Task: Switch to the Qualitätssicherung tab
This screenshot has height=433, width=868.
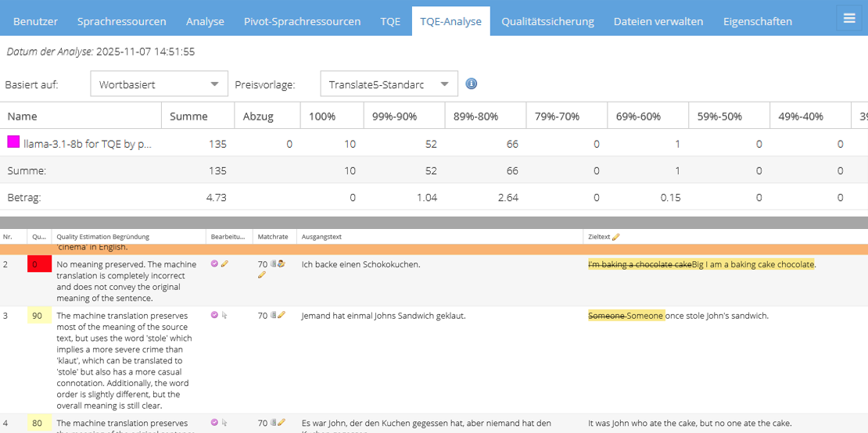Action: tap(547, 21)
